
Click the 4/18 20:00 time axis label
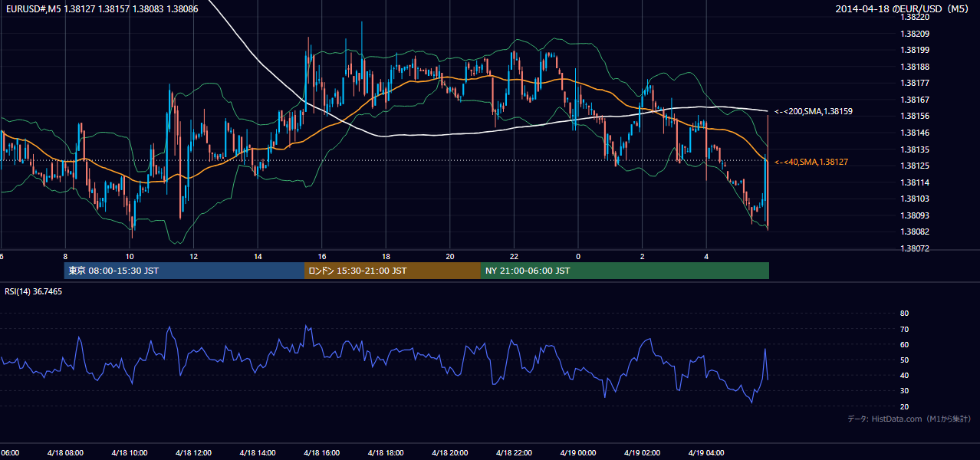tap(450, 453)
